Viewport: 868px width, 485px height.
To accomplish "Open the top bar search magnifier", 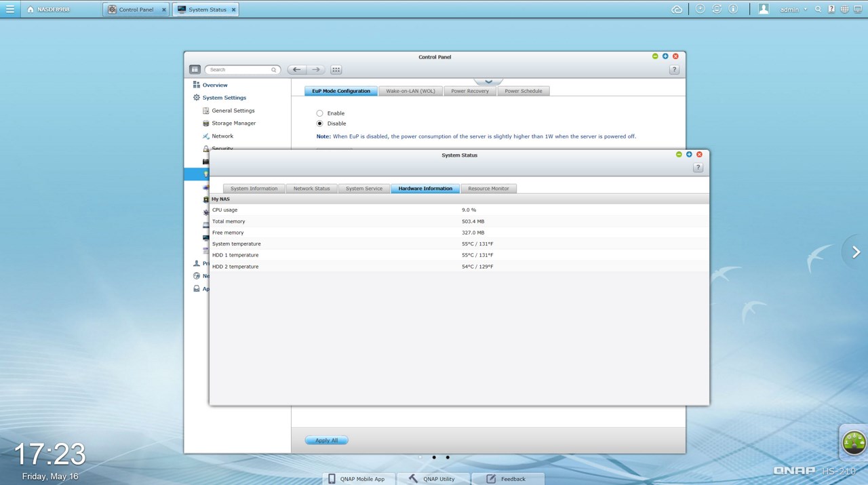I will 818,9.
